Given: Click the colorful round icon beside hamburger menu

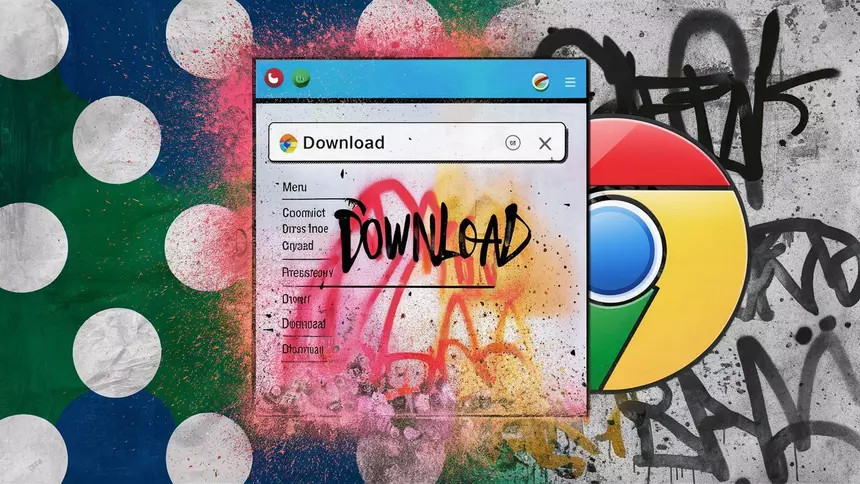Looking at the screenshot, I should pyautogui.click(x=541, y=82).
